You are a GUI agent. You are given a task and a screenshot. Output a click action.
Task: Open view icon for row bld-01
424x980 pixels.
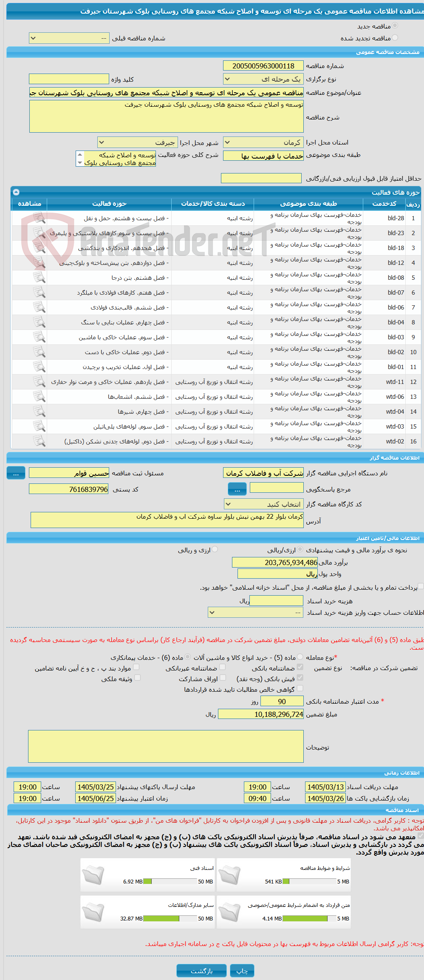(39, 367)
